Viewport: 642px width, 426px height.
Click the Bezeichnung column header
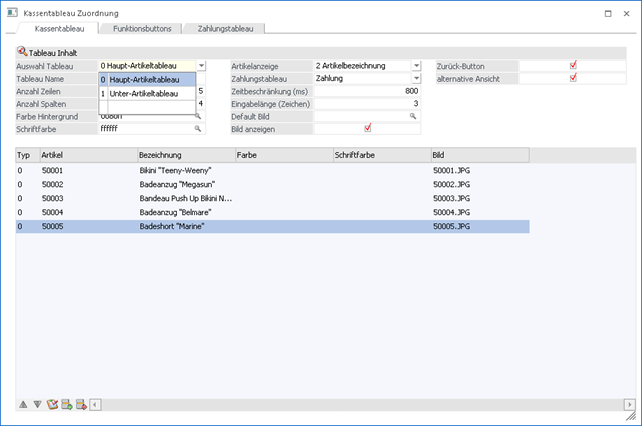[x=185, y=156]
